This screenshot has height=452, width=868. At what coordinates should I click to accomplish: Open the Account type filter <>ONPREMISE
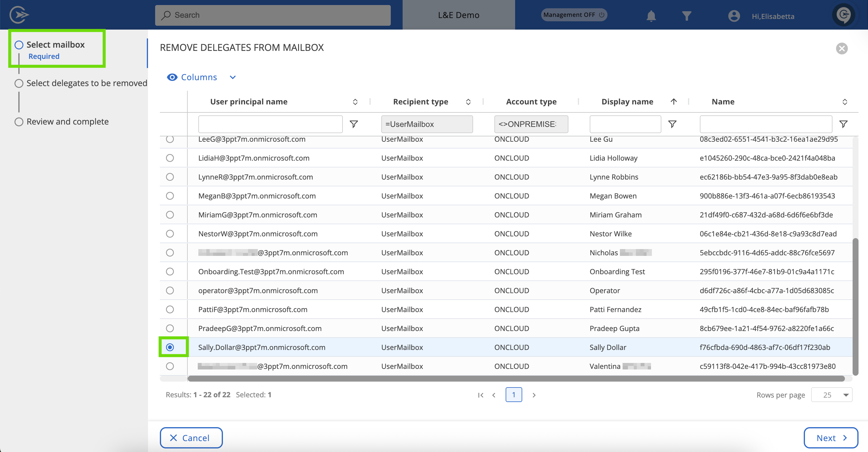(x=531, y=124)
